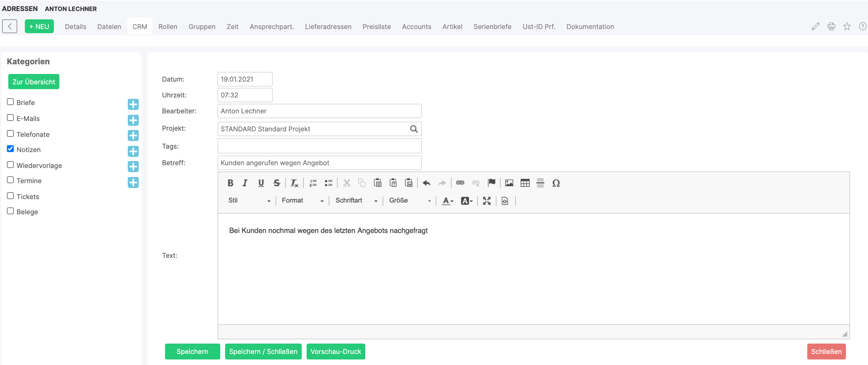Open the text color picker

pos(447,201)
